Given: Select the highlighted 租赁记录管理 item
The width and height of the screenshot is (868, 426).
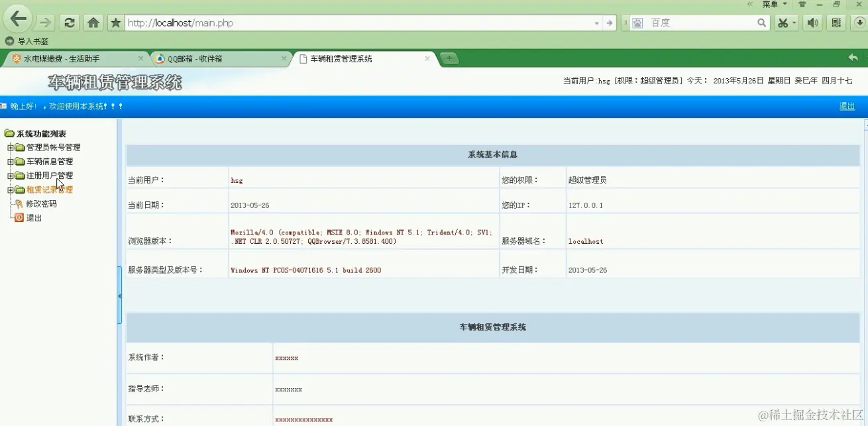Looking at the screenshot, I should [50, 189].
